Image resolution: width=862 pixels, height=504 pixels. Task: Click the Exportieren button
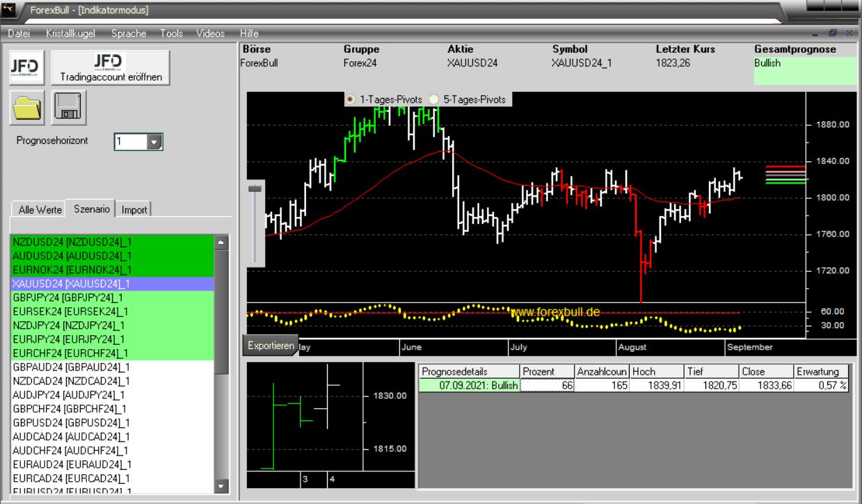tap(270, 346)
